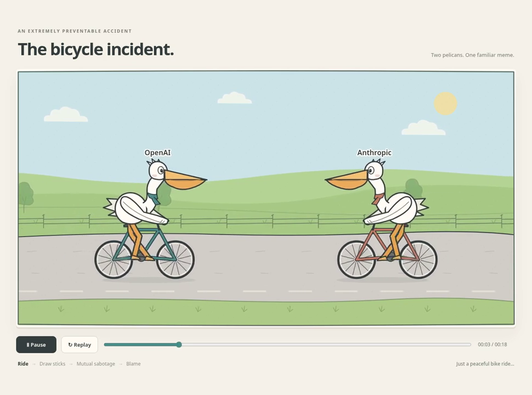Screen dimensions: 532x395
Task: Click the text "AN EXTREMELY PREVENTABLE ACCIDENT"
Action: [75, 31]
